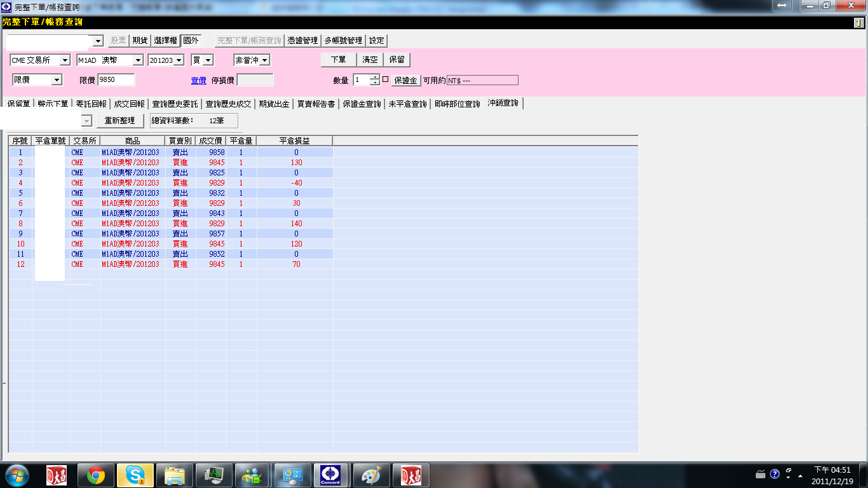Open Windows Explorer folder icon on taskbar

pos(175,475)
